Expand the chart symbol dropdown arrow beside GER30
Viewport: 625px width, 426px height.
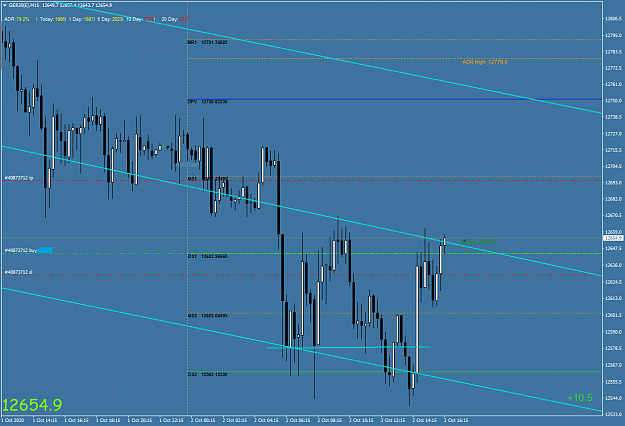pos(5,5)
